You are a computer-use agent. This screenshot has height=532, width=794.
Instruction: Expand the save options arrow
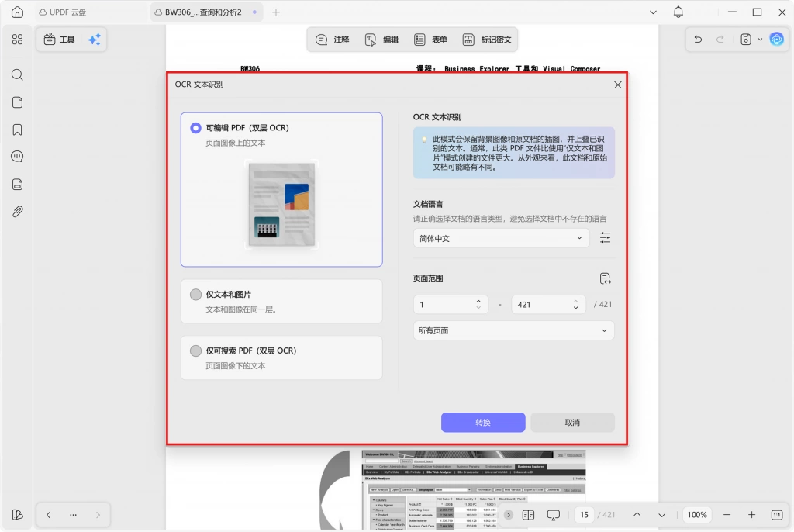(x=760, y=39)
